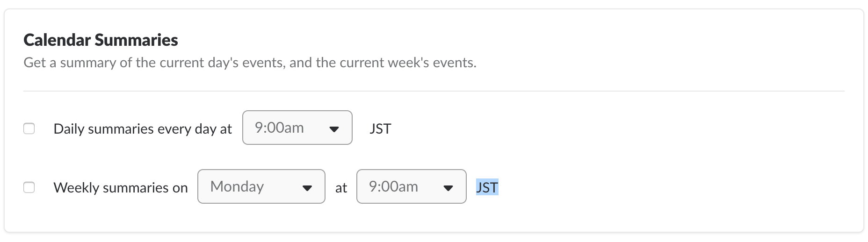Click the arrow icon in weekly time dropdown
This screenshot has width=868, height=242.
[448, 188]
